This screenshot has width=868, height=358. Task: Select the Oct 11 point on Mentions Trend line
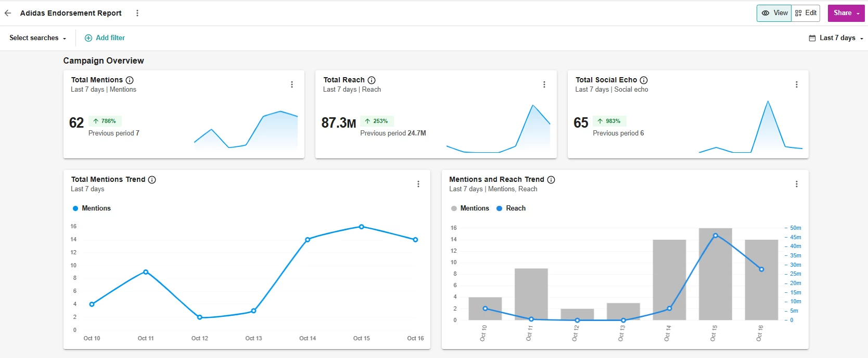pos(146,272)
